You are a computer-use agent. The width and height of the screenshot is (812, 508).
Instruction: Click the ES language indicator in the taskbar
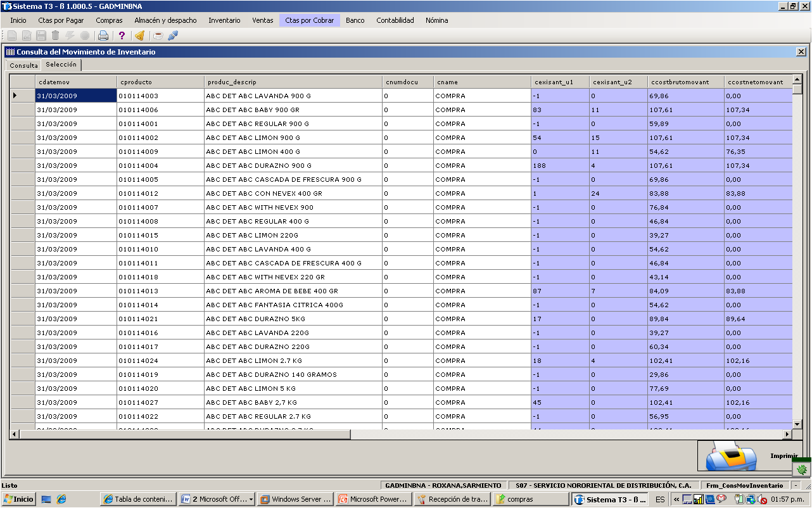660,499
